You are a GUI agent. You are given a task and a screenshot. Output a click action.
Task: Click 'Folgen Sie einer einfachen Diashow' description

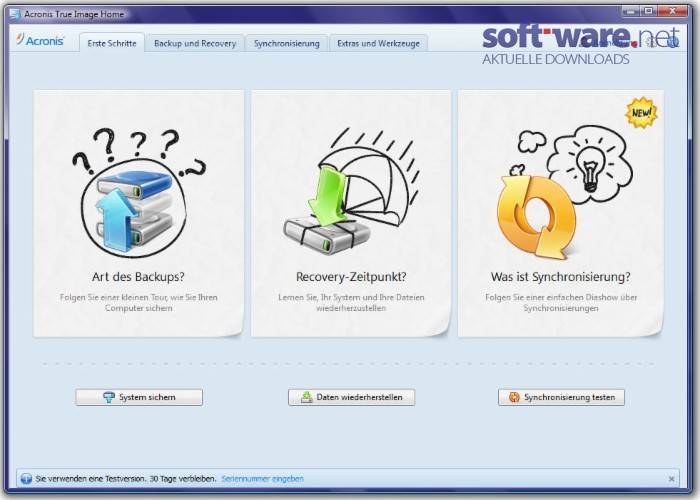[561, 303]
